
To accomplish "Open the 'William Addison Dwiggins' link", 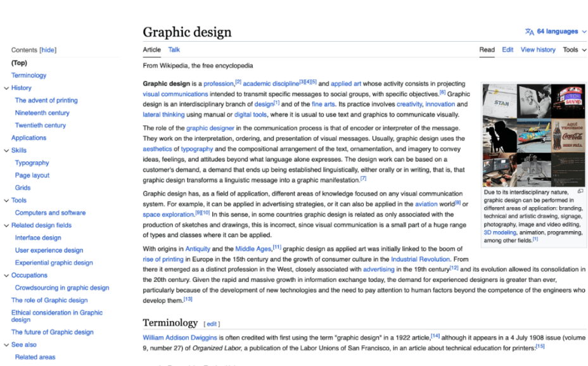I will coord(179,338).
